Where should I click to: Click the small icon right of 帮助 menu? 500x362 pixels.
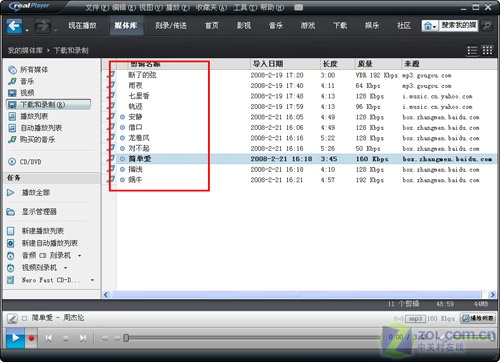pyautogui.click(x=298, y=7)
